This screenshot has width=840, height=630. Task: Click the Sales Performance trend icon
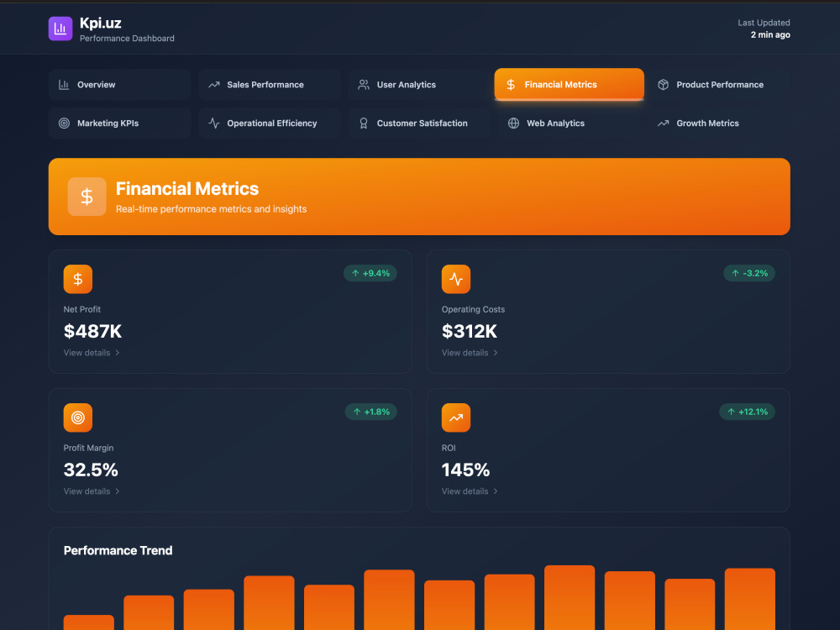213,85
